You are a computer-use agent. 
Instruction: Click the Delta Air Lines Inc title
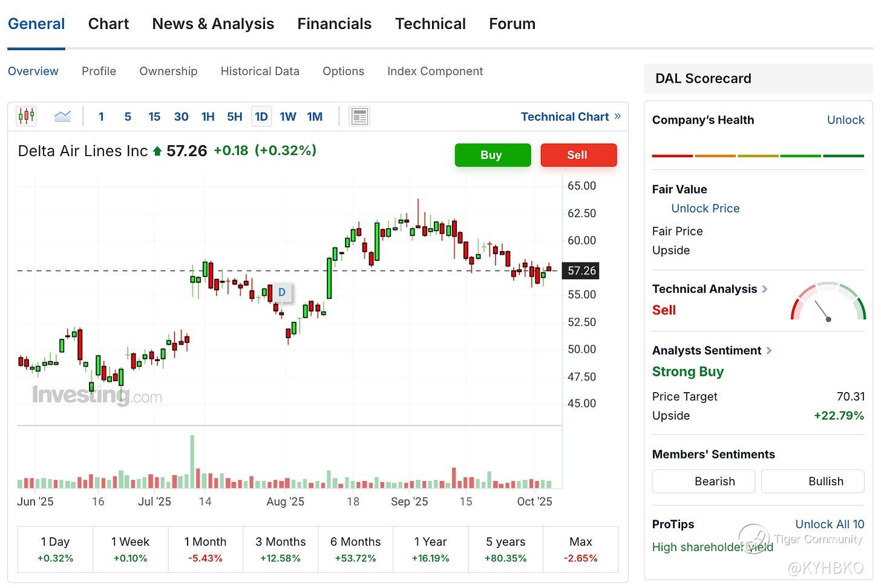click(x=83, y=151)
